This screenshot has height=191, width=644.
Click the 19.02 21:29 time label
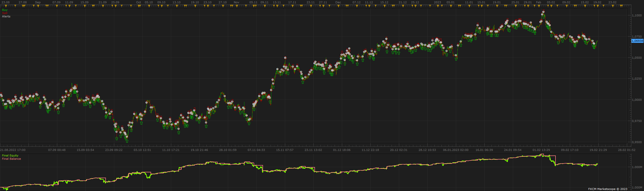[x=598, y=150]
